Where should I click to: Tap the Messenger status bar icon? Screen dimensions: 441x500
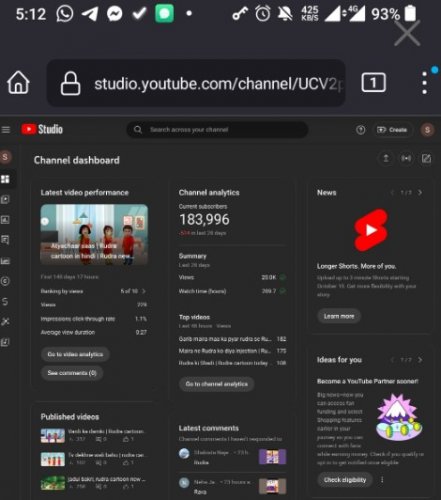tap(114, 14)
